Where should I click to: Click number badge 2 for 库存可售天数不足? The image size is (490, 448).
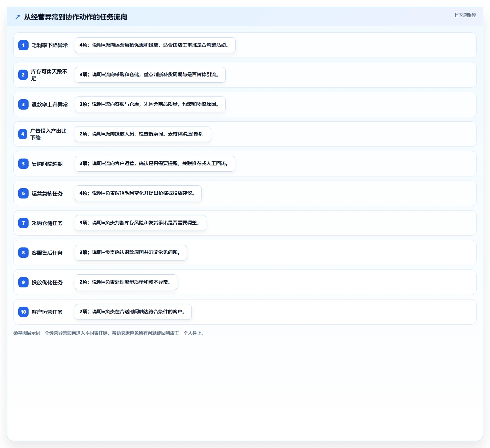[23, 75]
